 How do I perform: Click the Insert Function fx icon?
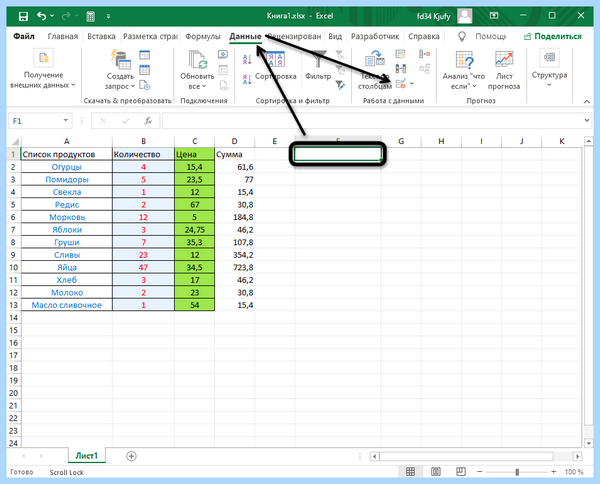[148, 121]
